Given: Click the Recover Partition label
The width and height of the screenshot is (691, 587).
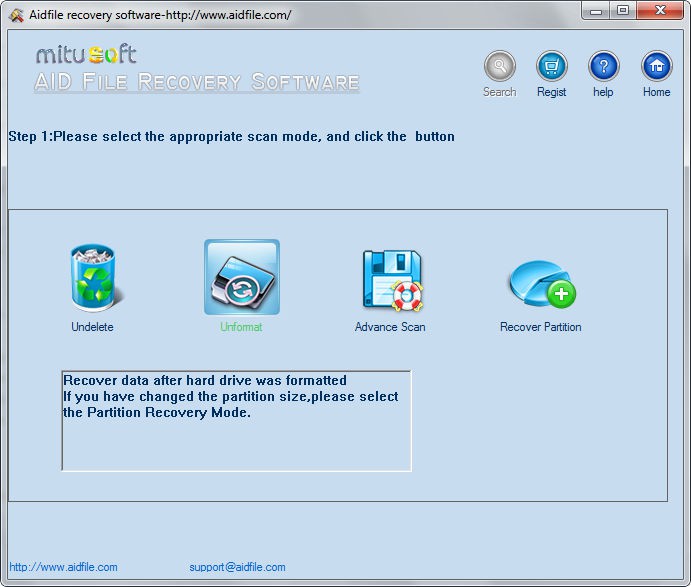Looking at the screenshot, I should click(540, 327).
